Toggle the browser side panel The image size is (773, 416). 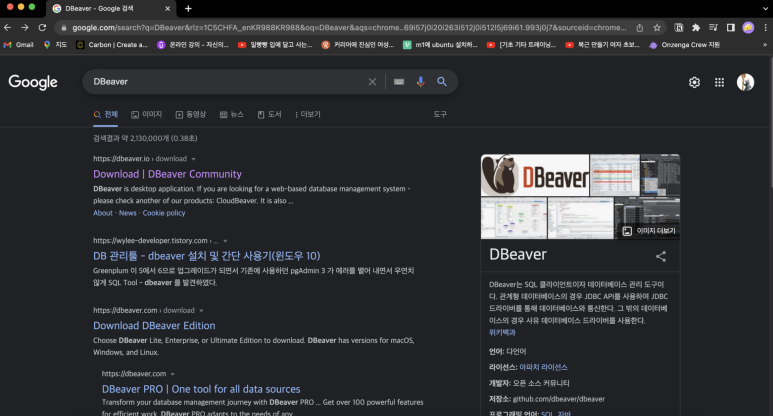coord(731,28)
